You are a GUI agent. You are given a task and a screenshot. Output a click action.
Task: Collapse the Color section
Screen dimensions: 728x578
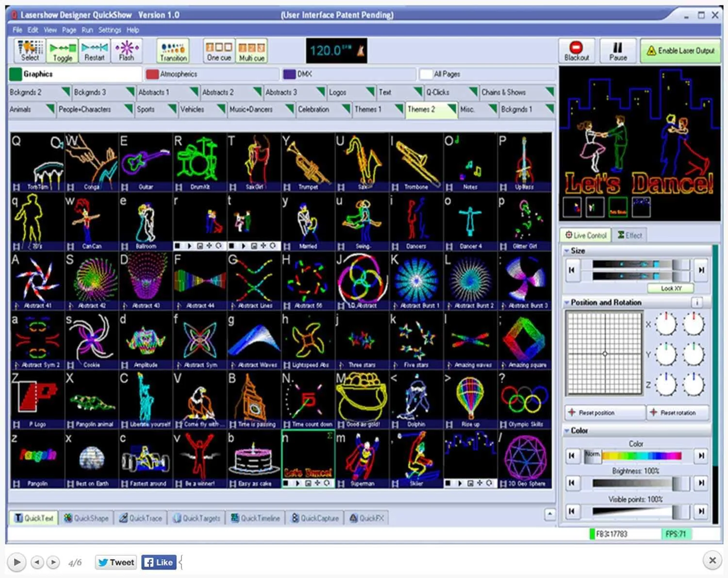566,431
